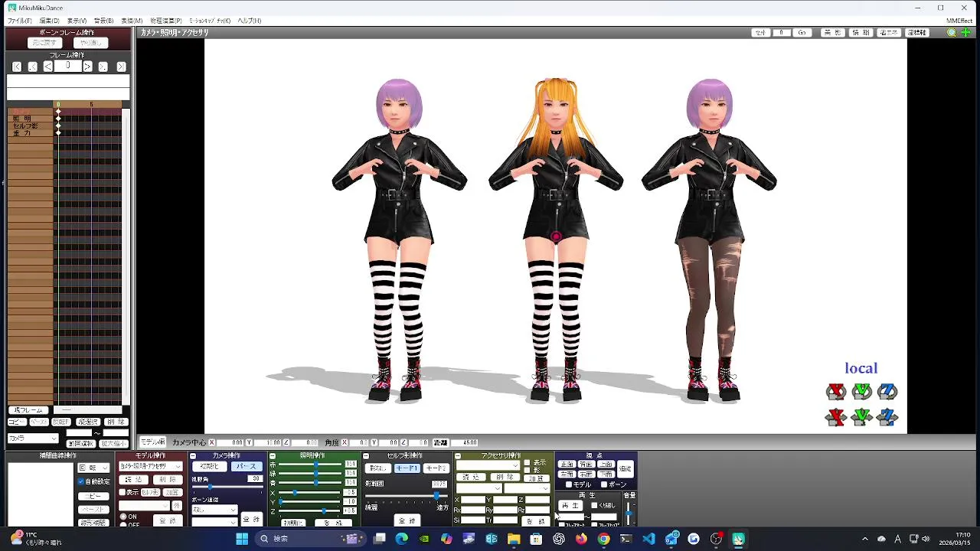
Task: Open the 回転 interpolation dropdown
Action: [x=93, y=468]
